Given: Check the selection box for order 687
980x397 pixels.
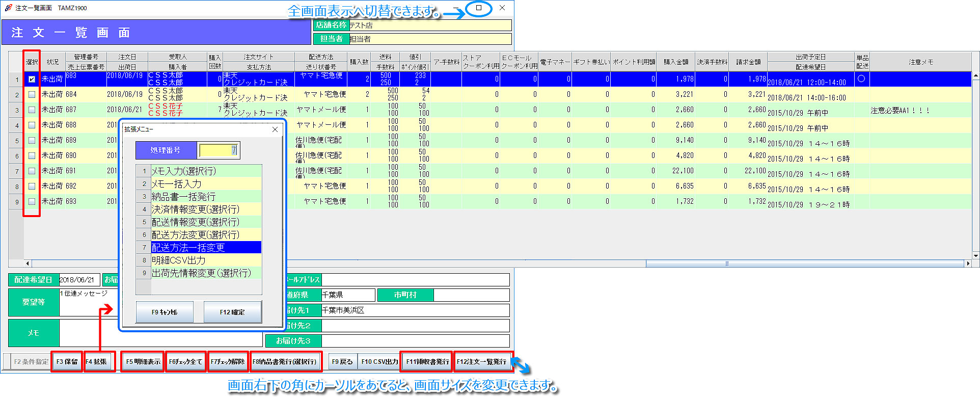Looking at the screenshot, I should (32, 110).
